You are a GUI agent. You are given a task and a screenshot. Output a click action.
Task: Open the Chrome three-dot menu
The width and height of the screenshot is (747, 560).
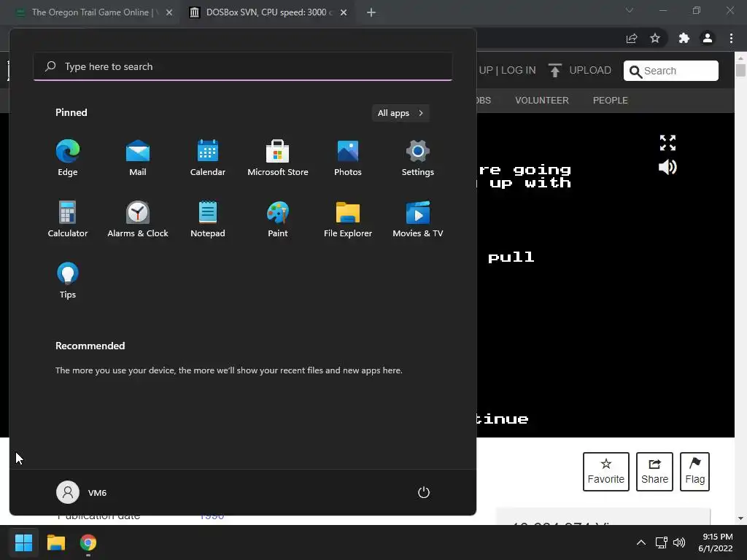click(731, 38)
